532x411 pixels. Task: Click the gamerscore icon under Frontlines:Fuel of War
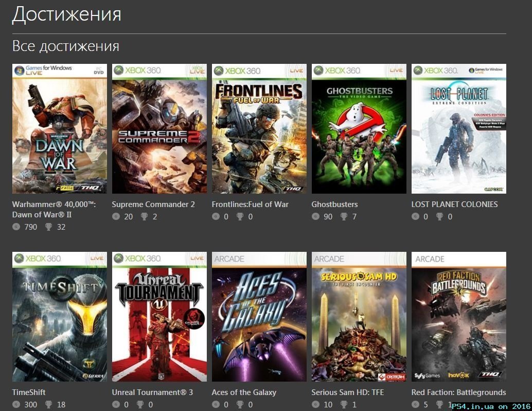216,216
